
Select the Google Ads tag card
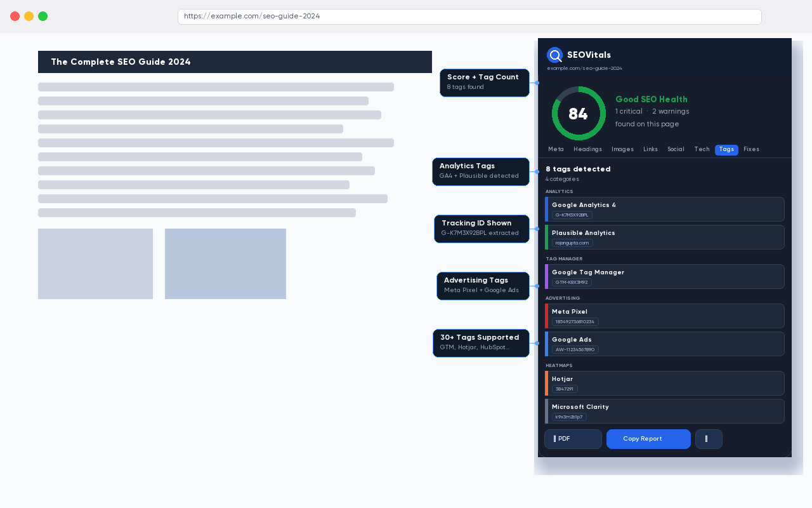(665, 344)
